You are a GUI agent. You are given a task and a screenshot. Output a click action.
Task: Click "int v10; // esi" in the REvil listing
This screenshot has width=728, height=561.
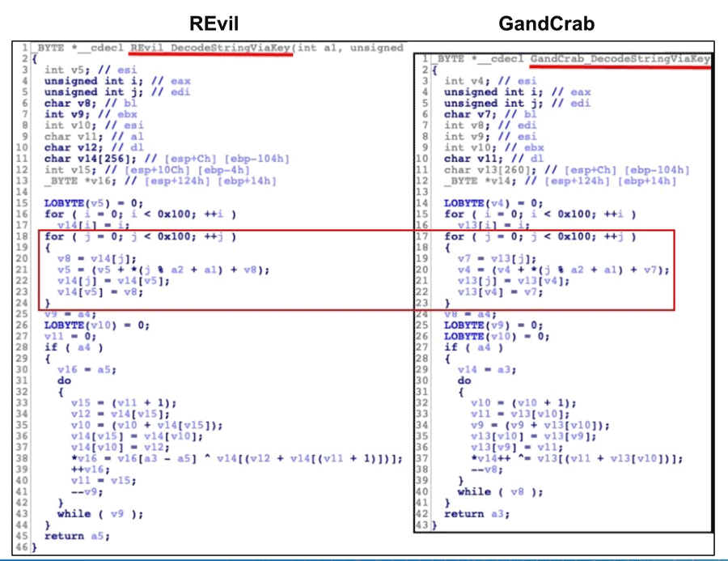[x=94, y=125]
